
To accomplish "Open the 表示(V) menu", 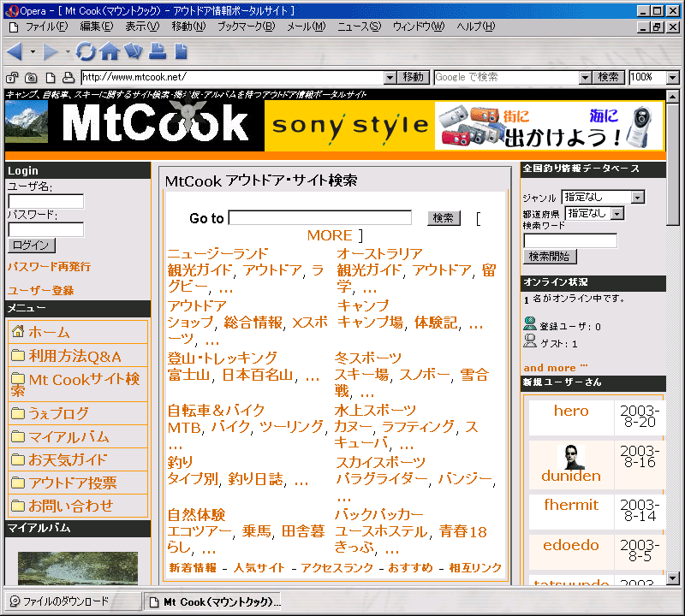I will (142, 27).
